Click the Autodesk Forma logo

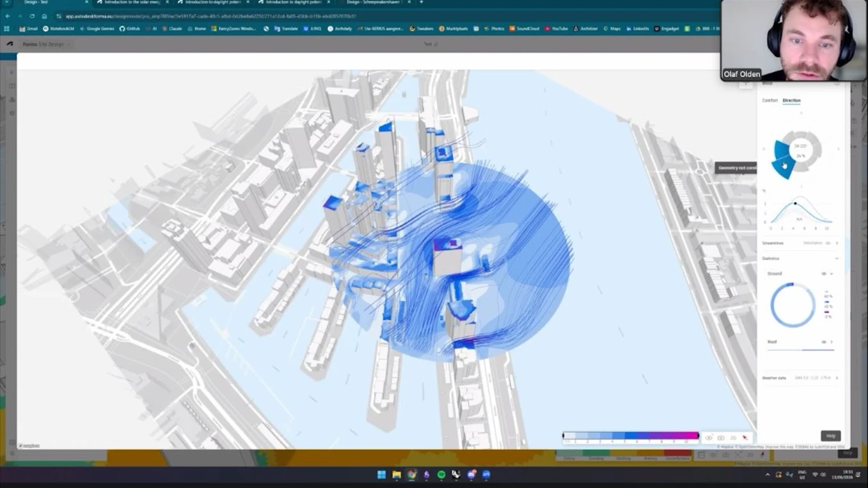point(10,44)
